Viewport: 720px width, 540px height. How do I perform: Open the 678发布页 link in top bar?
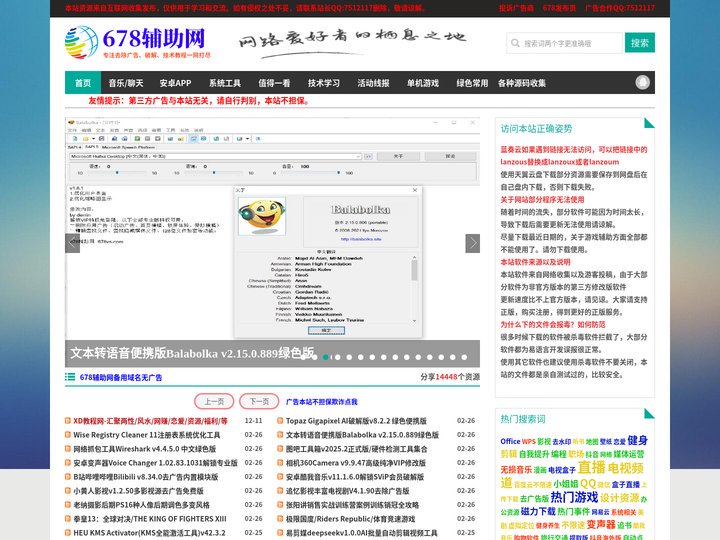click(559, 8)
